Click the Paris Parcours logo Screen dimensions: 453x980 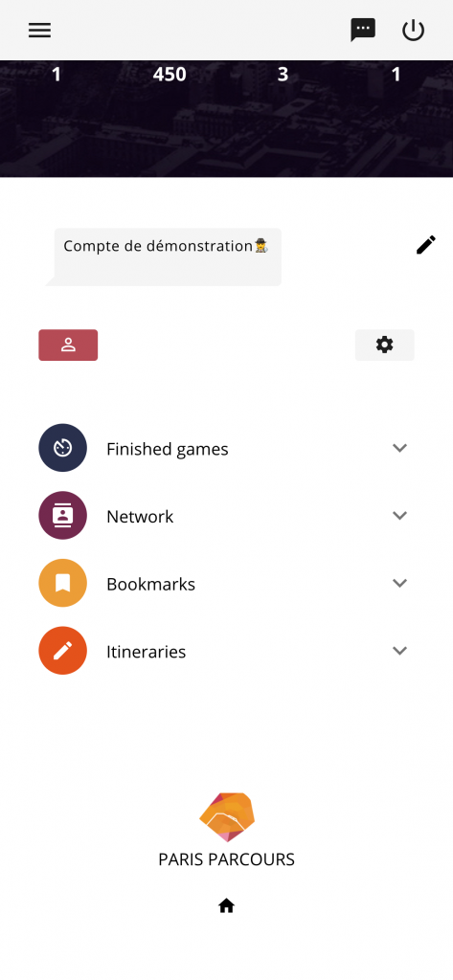pos(227,817)
